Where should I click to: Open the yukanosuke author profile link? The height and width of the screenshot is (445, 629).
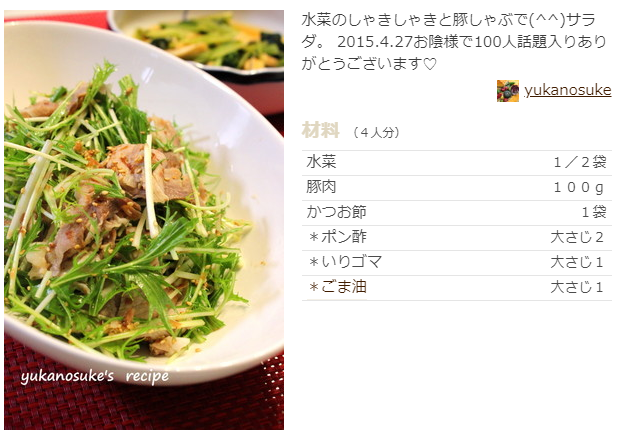(568, 90)
